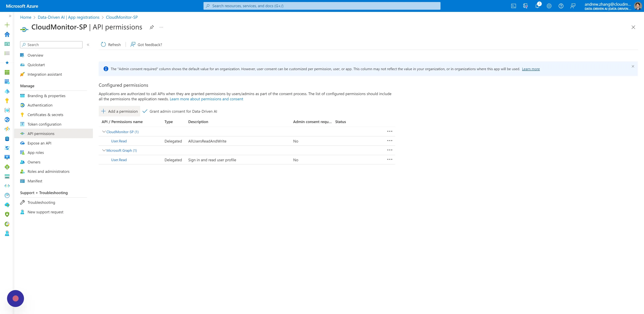Follow Learn more link in info banner
The height and width of the screenshot is (314, 644).
click(x=531, y=69)
